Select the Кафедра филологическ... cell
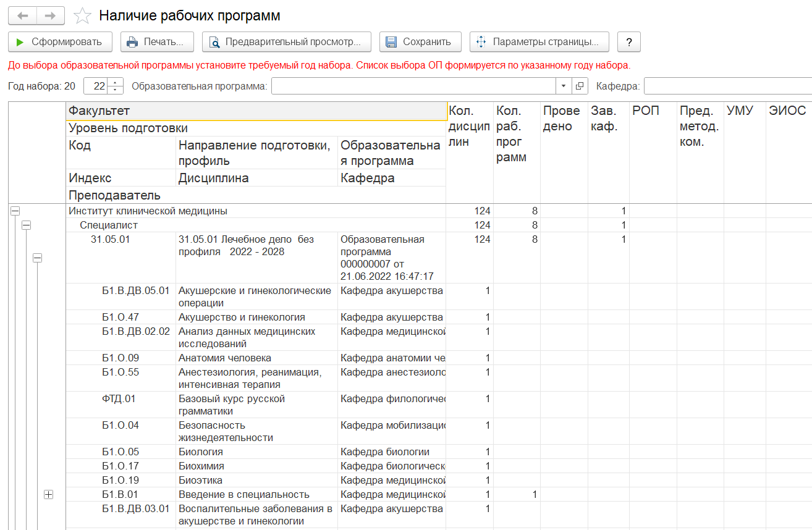 [x=392, y=405]
